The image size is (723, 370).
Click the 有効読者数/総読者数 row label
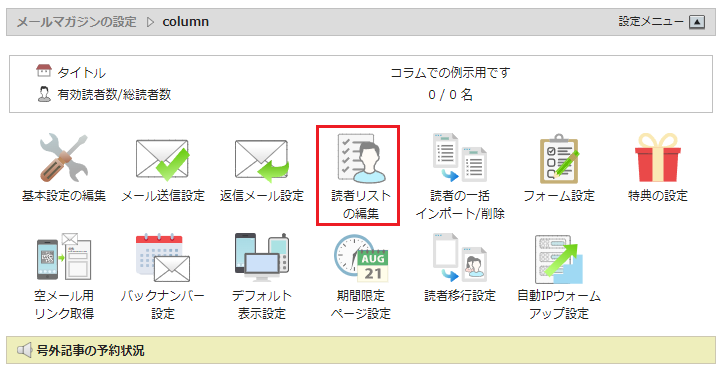(114, 95)
